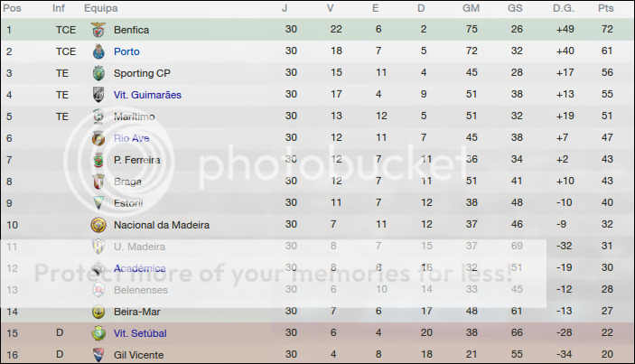Open the Porto team link
635x364 pixels.
pyautogui.click(x=126, y=51)
